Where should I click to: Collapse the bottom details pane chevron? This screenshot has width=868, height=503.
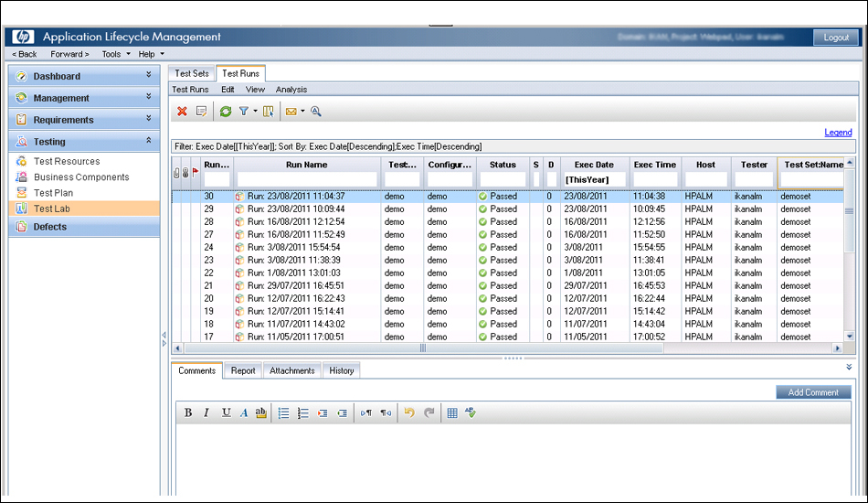coord(849,368)
